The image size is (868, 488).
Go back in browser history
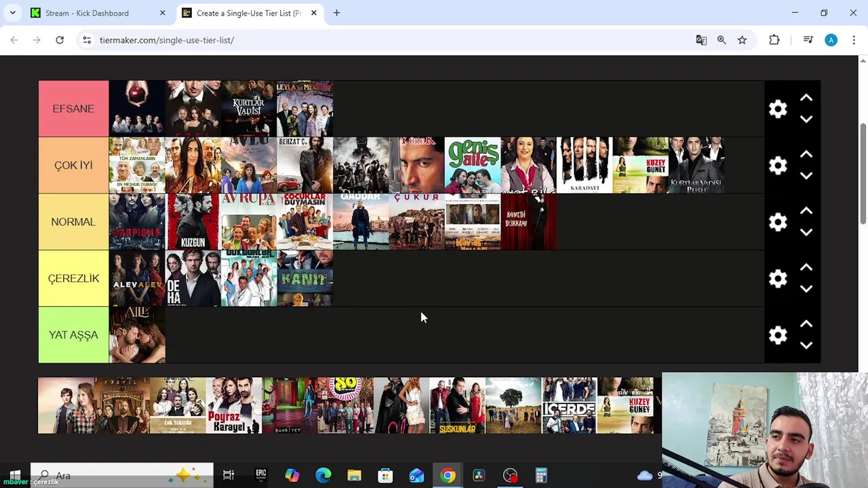[x=14, y=40]
